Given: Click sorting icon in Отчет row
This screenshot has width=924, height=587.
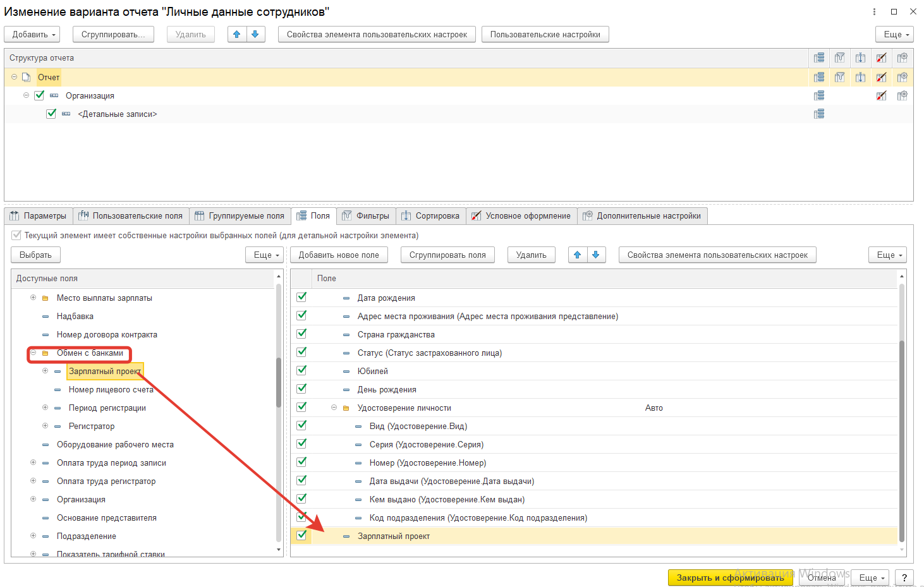Looking at the screenshot, I should [860, 77].
